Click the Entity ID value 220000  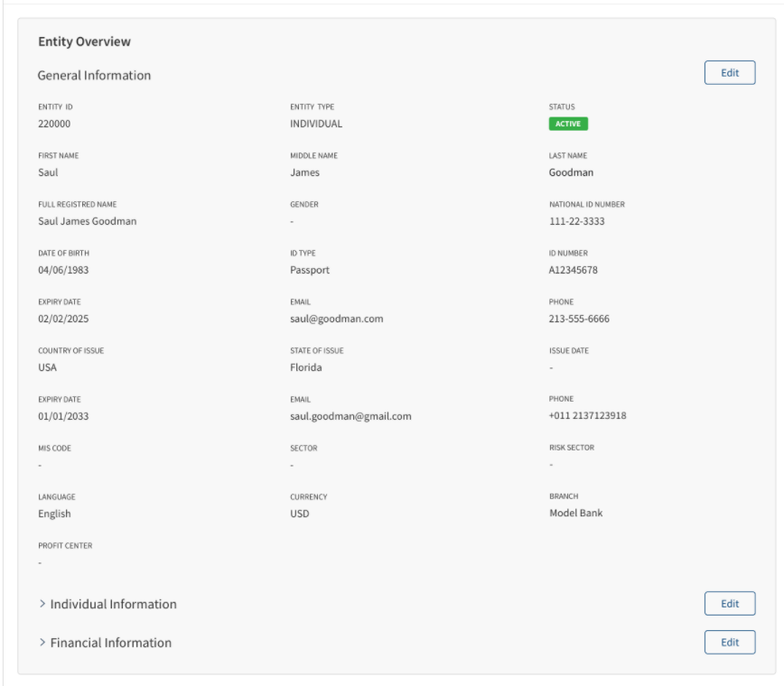tap(54, 124)
